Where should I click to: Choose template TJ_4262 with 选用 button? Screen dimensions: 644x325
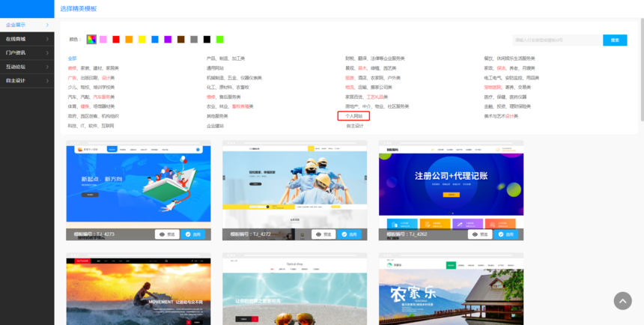506,234
